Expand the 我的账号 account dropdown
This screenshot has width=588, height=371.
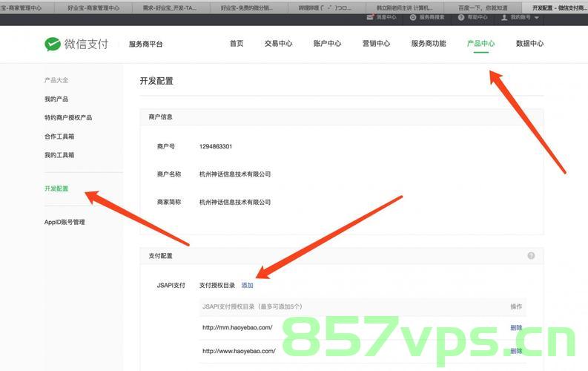coord(520,17)
